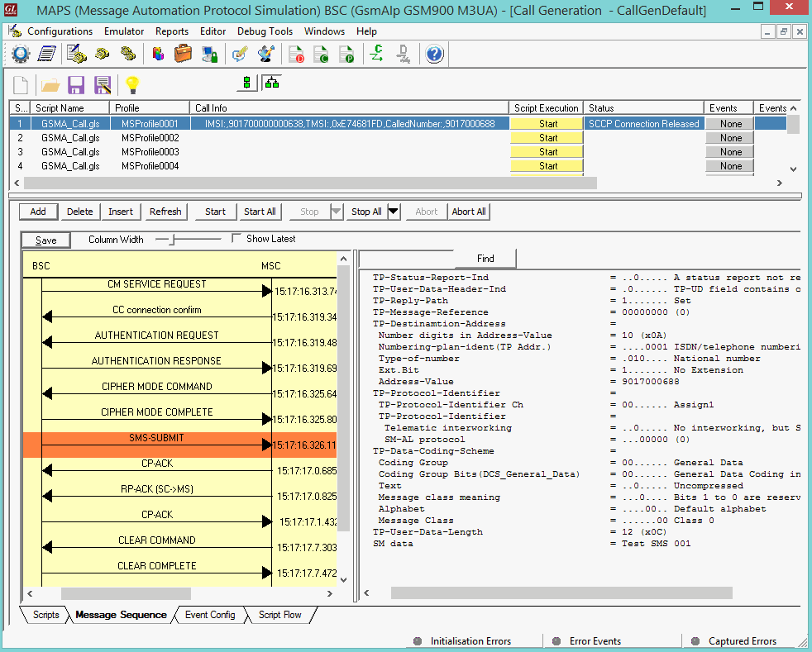This screenshot has width=812, height=652.
Task: Toggle the Show Latest checkbox
Action: [x=236, y=238]
